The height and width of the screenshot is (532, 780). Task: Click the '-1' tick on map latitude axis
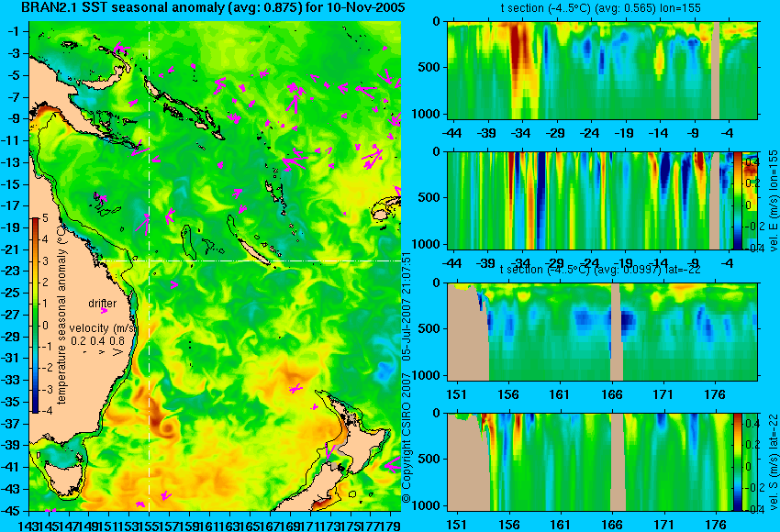[x=13, y=31]
